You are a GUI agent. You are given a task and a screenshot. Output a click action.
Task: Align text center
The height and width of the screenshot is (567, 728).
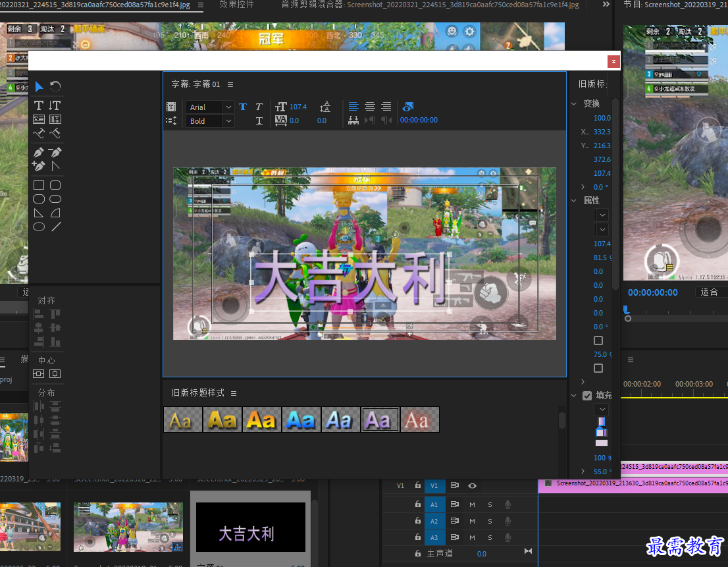click(x=369, y=107)
